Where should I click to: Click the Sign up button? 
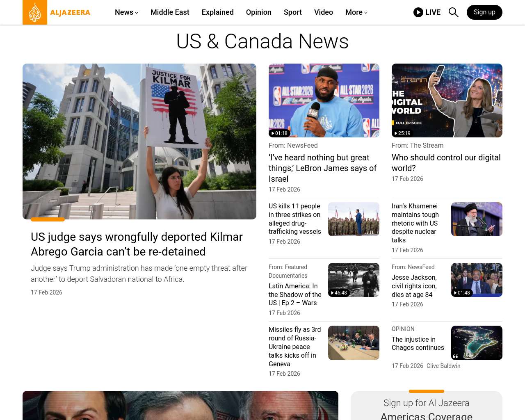pos(484,12)
